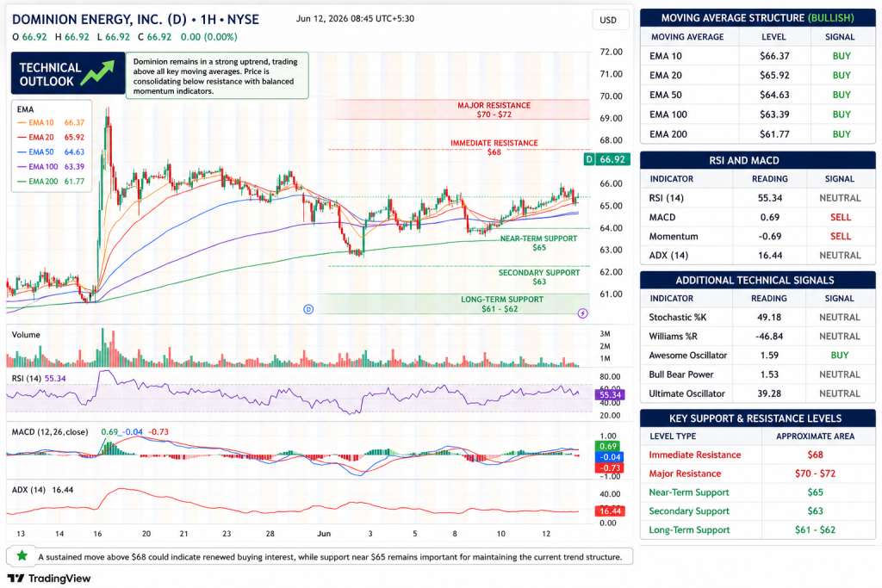The width and height of the screenshot is (882, 588).
Task: Click Long-Term Support row in levels table
Action: pyautogui.click(x=758, y=530)
